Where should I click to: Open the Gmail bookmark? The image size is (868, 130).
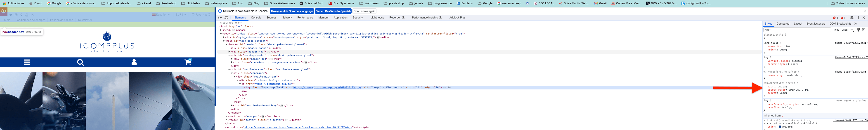(600, 3)
